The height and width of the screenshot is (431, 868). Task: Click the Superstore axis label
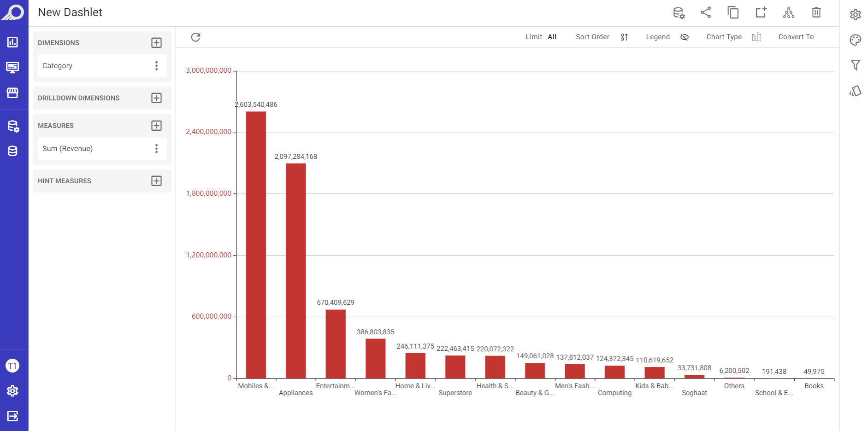click(455, 393)
